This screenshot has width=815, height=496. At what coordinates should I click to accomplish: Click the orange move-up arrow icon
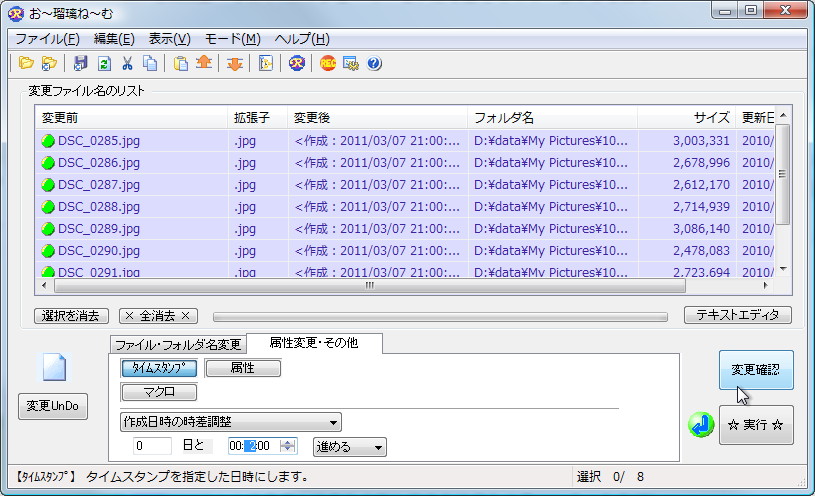(x=204, y=63)
